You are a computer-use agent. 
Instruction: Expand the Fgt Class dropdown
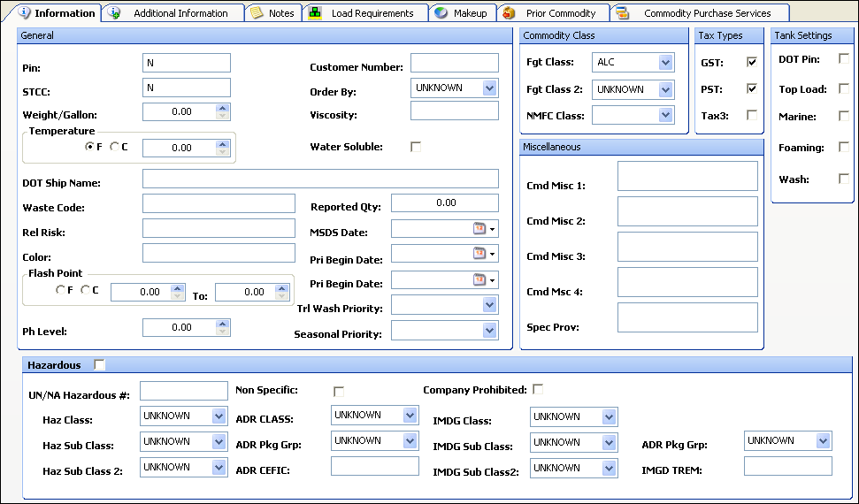click(x=665, y=63)
